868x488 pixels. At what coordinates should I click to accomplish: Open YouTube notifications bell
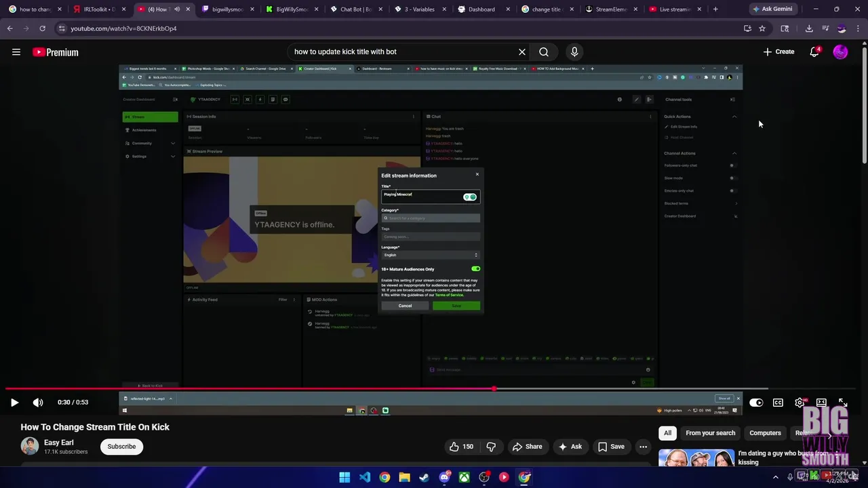pyautogui.click(x=815, y=52)
